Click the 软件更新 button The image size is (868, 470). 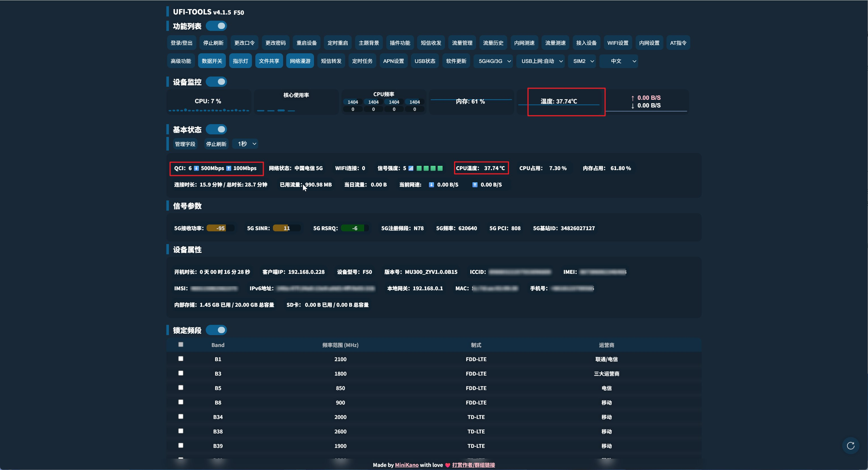coord(456,61)
